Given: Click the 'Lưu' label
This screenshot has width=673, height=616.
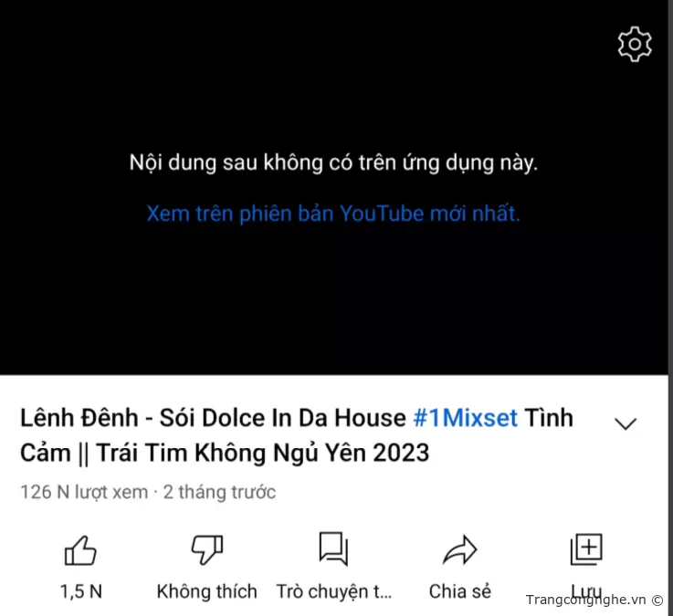Looking at the screenshot, I should [x=586, y=590].
